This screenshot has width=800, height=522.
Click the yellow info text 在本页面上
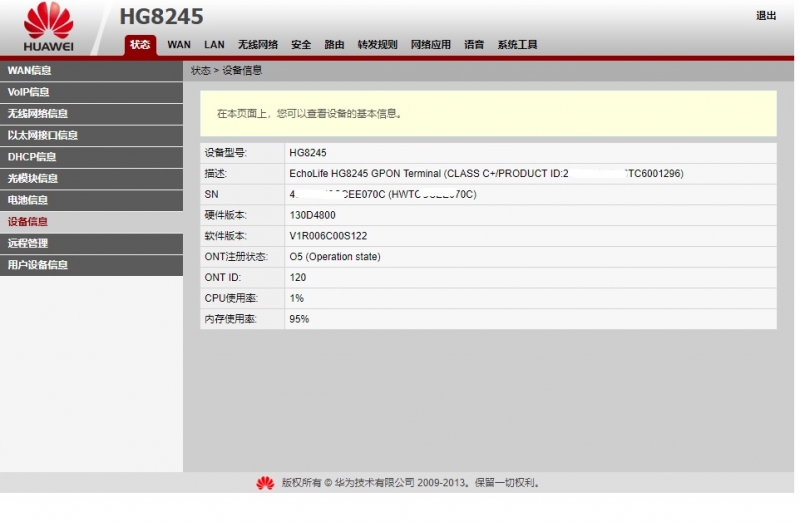coord(310,114)
